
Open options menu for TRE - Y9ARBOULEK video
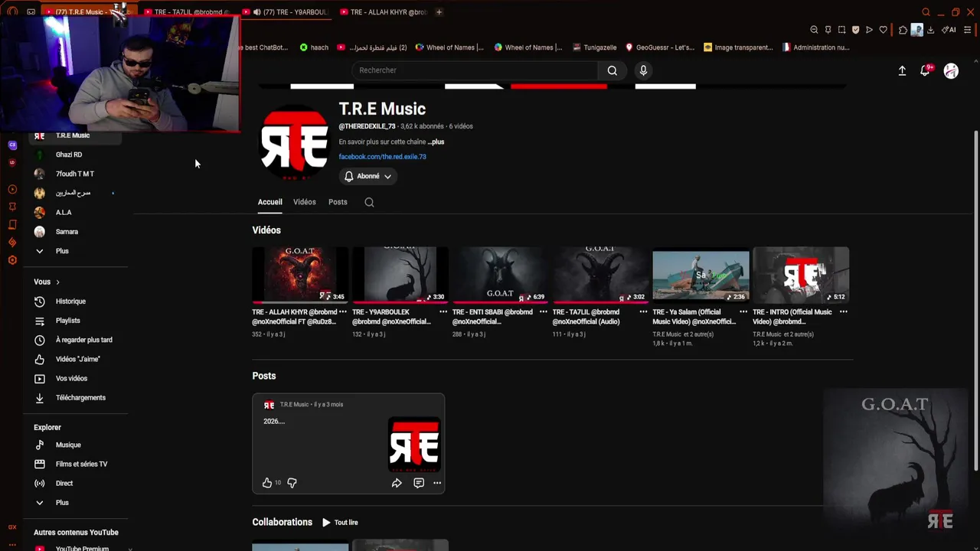click(x=443, y=312)
